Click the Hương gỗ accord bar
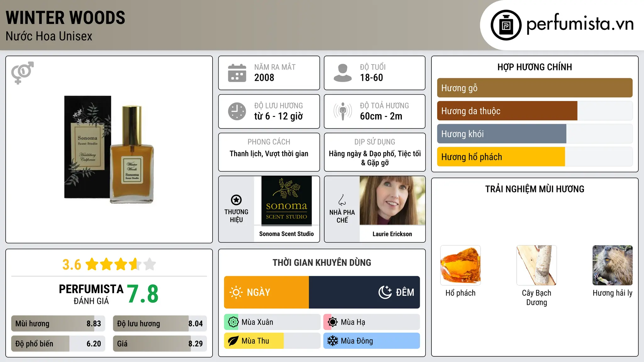Screen dimensions: 644x362 [x=535, y=88]
